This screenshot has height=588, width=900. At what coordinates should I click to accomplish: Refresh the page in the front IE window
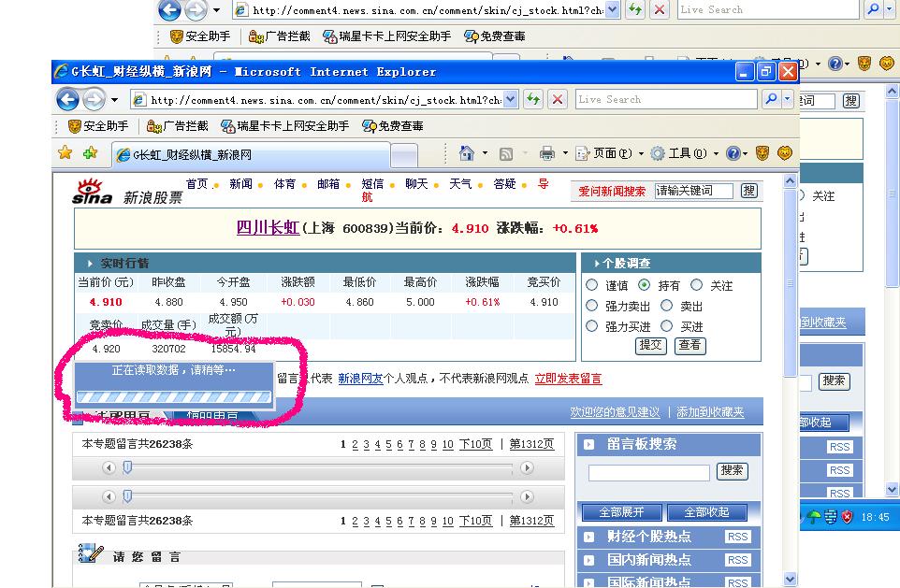click(x=533, y=99)
